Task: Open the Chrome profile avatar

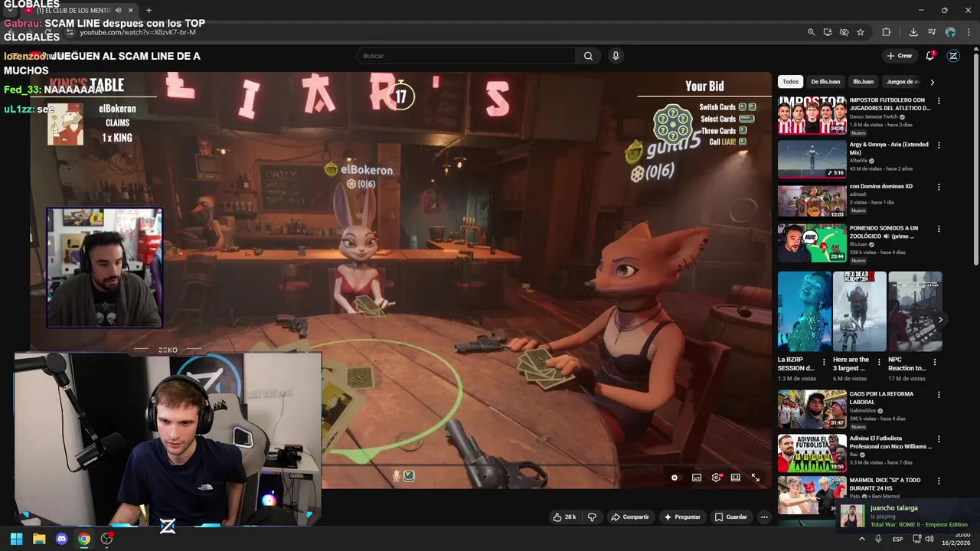Action: pos(950,32)
